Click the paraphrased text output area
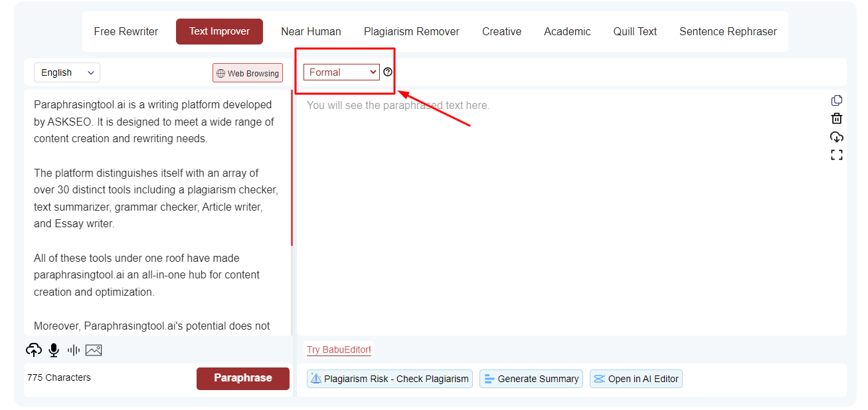The width and height of the screenshot is (868, 410). [x=571, y=213]
